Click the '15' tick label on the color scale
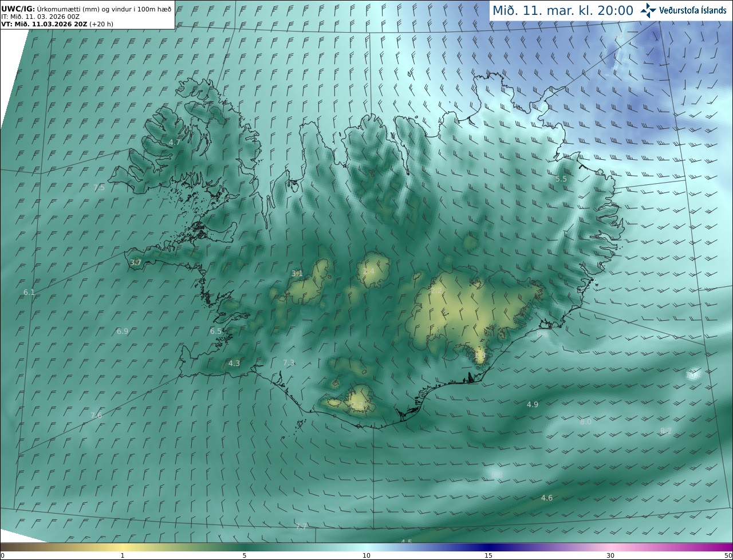 [488, 555]
